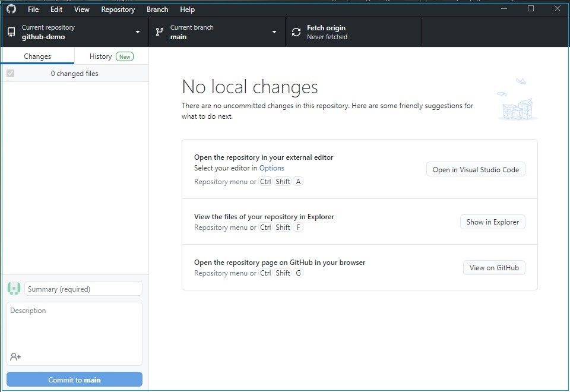Click the branch icon beside main
The image size is (570, 392).
tap(160, 32)
